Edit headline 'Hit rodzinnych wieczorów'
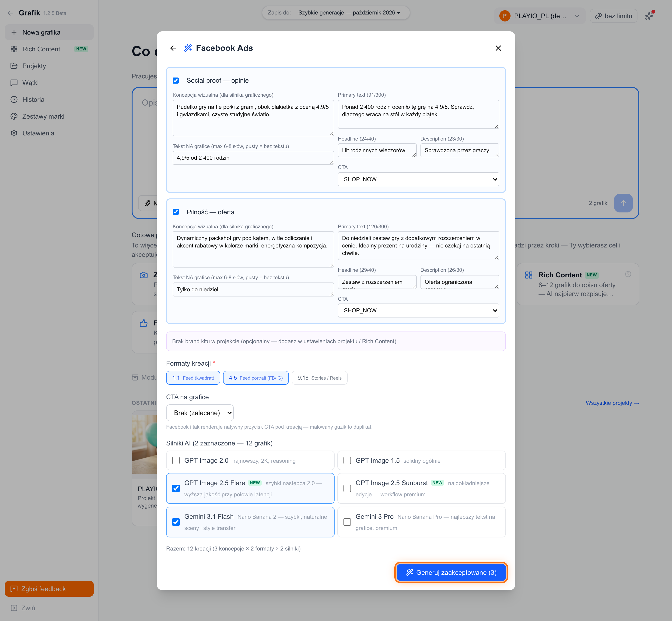The height and width of the screenshot is (621, 672). pyautogui.click(x=377, y=150)
